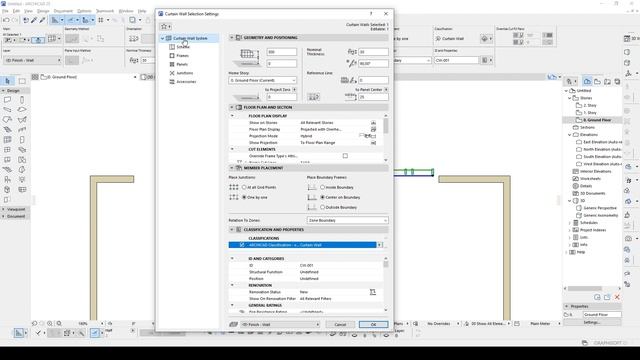Collapse Geometry and Positioning panel

(232, 38)
